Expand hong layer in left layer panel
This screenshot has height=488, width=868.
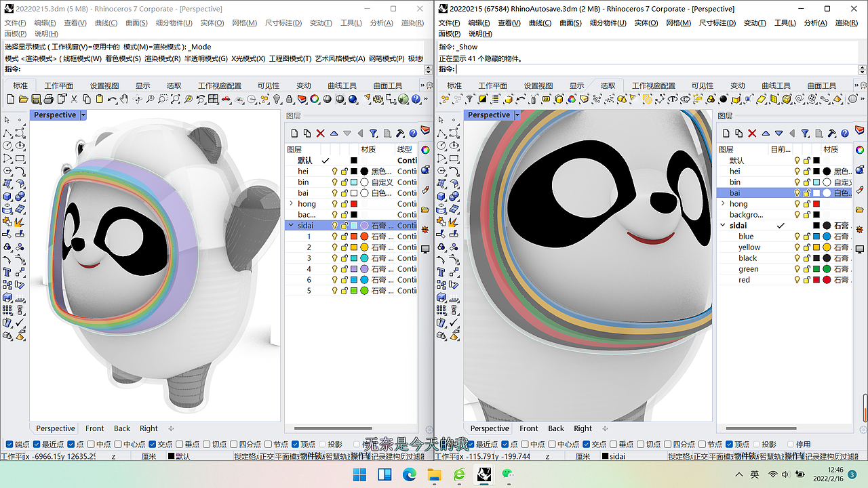pos(291,204)
